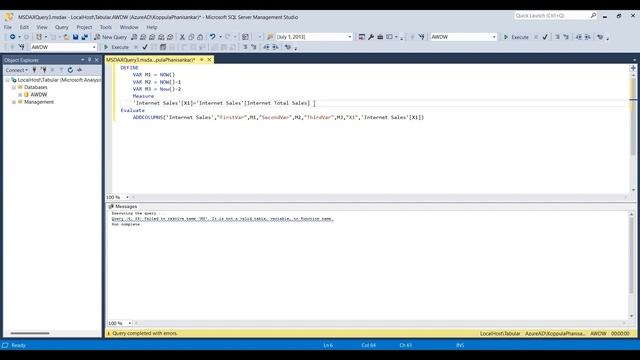Click the Object Explorer horizontal scrollbar

[x=30, y=333]
